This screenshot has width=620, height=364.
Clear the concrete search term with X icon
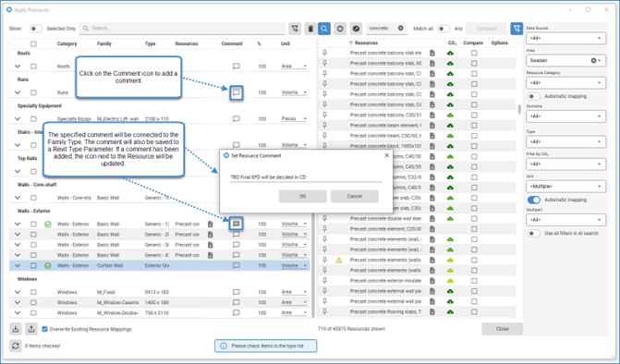(x=400, y=29)
